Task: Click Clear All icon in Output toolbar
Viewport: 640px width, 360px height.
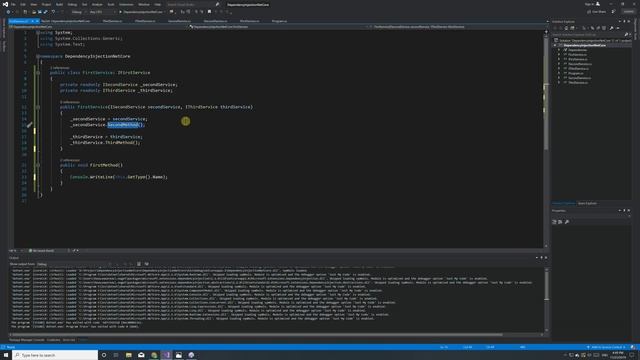Action: (x=139, y=264)
